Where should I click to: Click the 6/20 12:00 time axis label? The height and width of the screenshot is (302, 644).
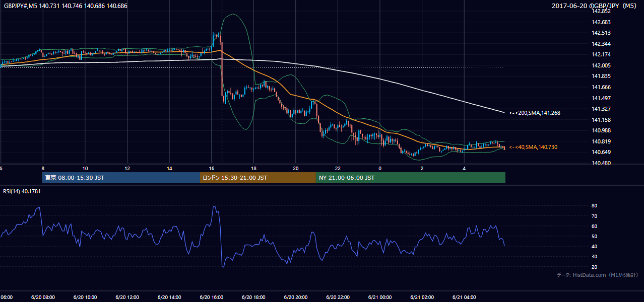click(x=127, y=297)
